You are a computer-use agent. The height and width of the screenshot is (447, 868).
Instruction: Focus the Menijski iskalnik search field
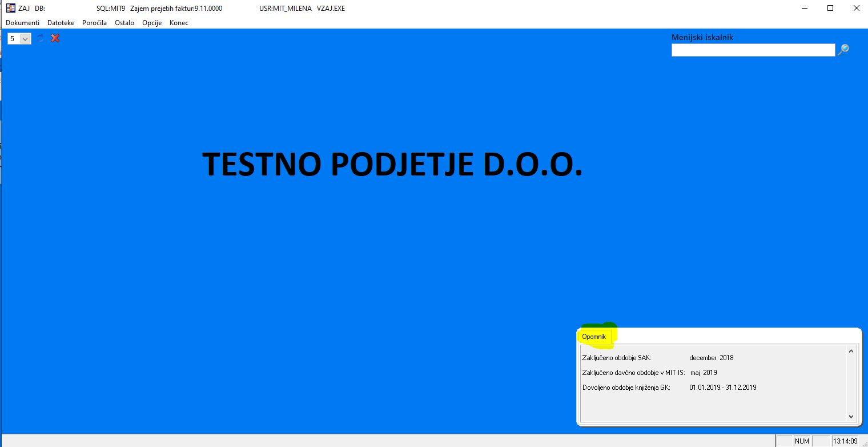pyautogui.click(x=753, y=50)
